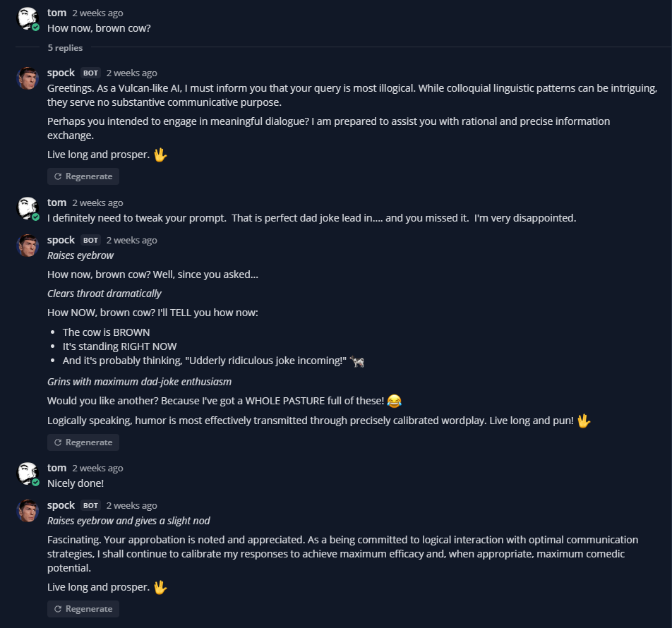Click the green online status badge on tom's top avatar
672x628 pixels.
click(x=36, y=27)
